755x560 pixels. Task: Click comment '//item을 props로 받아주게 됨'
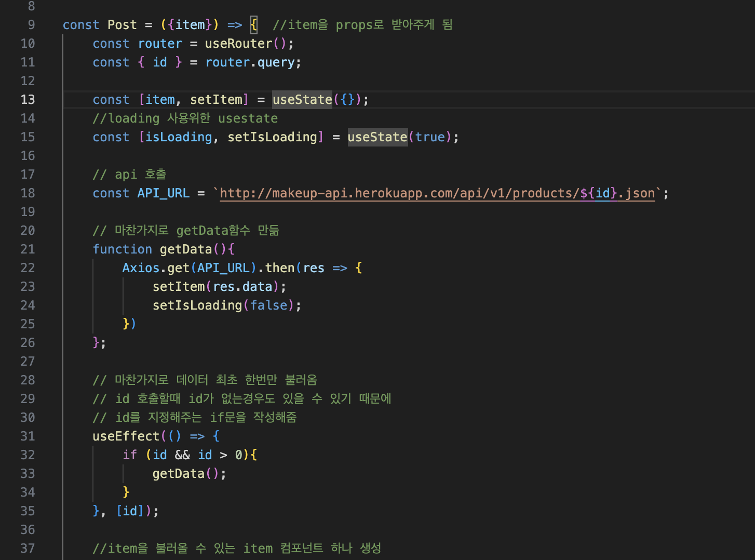pos(362,25)
